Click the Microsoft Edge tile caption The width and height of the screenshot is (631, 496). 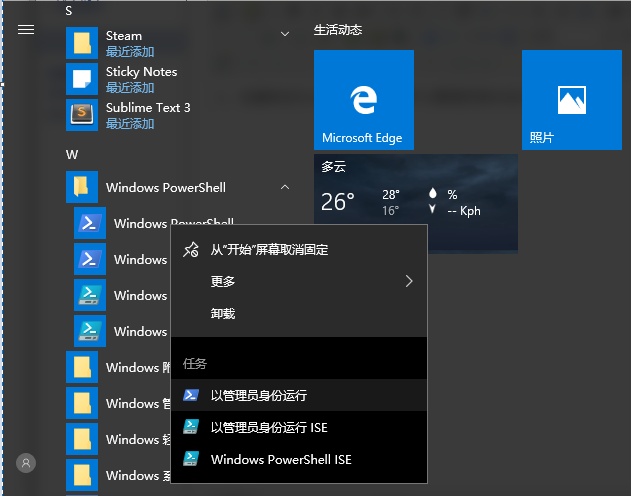click(362, 138)
